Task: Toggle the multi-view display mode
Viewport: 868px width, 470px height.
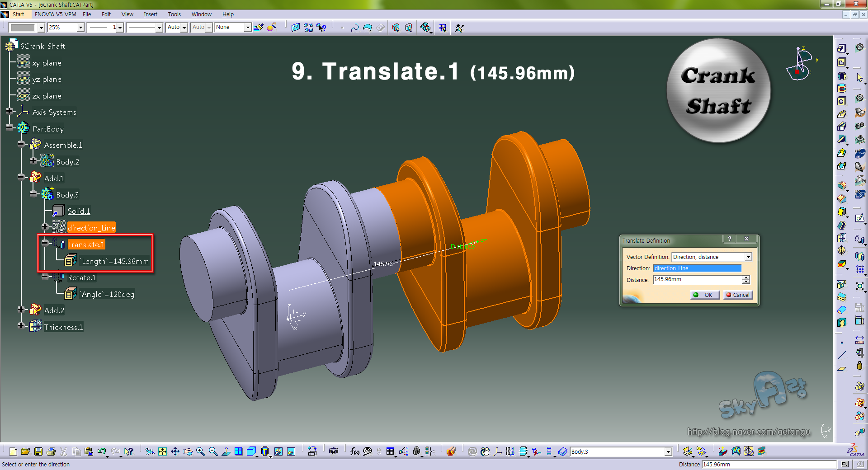Action: point(238,451)
